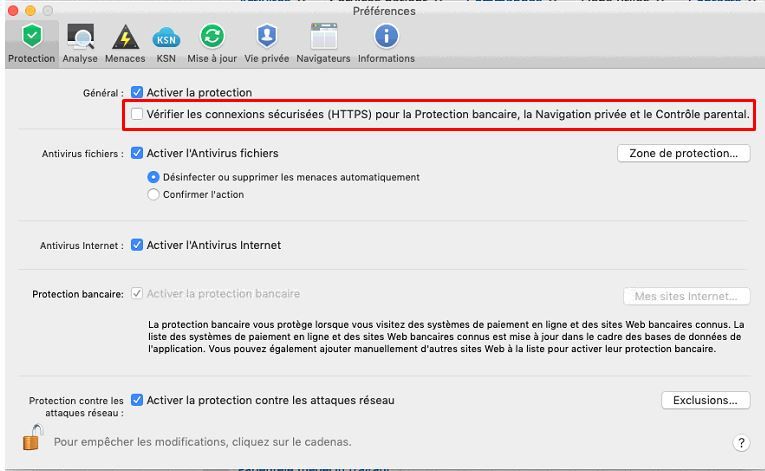Select the Confirmer l'action radio option

click(153, 194)
